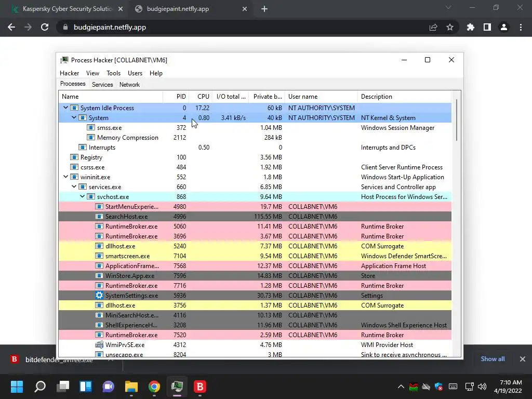The height and width of the screenshot is (399, 532).
Task: Open the Windows Start menu
Action: click(17, 387)
